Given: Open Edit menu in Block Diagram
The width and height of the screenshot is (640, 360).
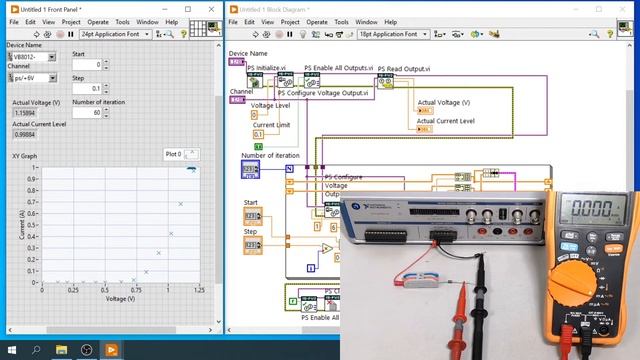Looking at the screenshot, I should pyautogui.click(x=249, y=22).
